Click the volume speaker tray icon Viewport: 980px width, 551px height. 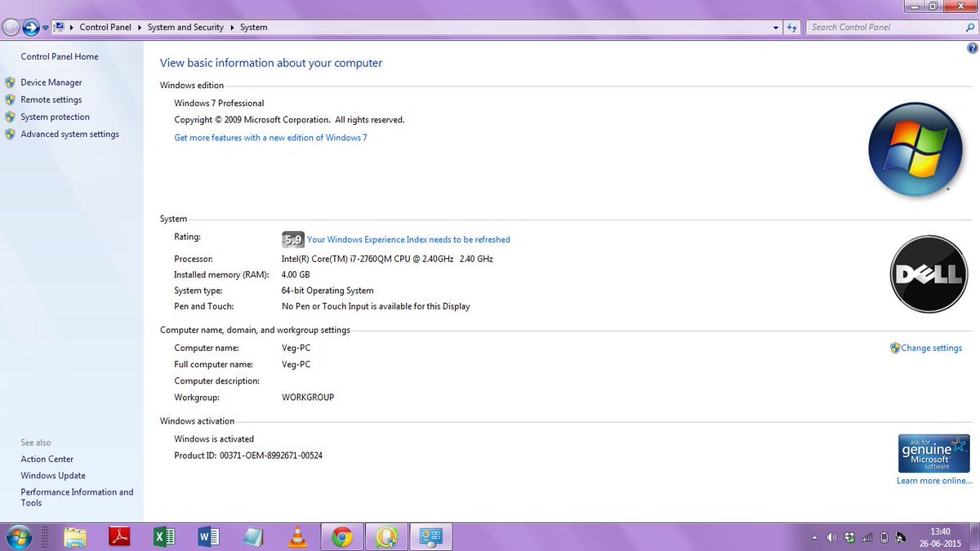831,537
